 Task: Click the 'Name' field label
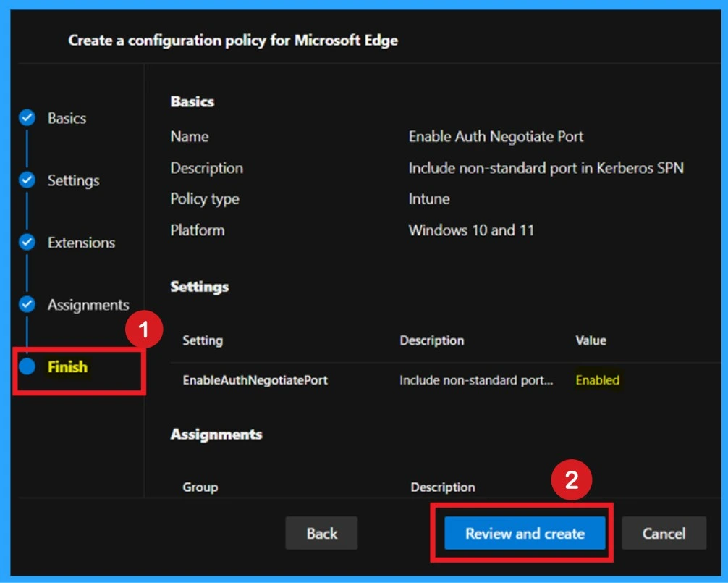pos(190,137)
